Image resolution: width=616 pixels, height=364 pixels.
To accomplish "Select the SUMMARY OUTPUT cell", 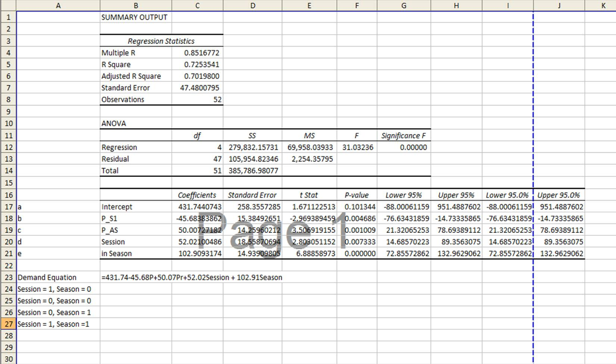I will pos(135,17).
